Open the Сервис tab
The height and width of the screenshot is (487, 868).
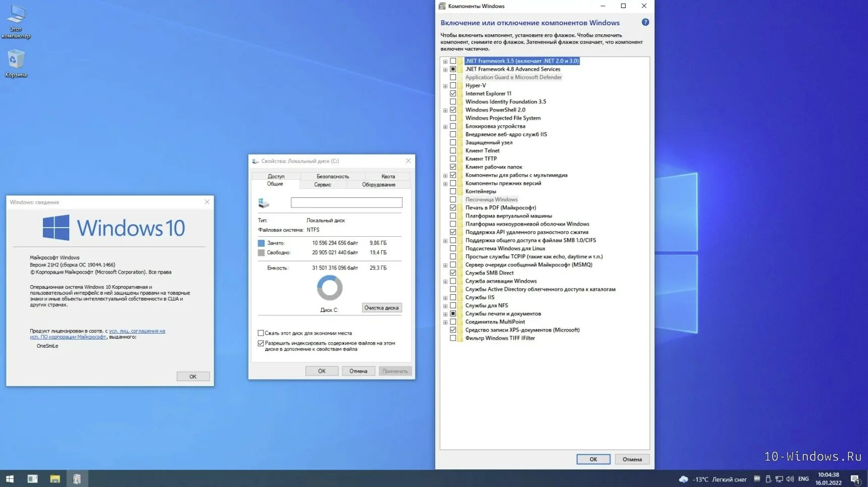coord(323,185)
